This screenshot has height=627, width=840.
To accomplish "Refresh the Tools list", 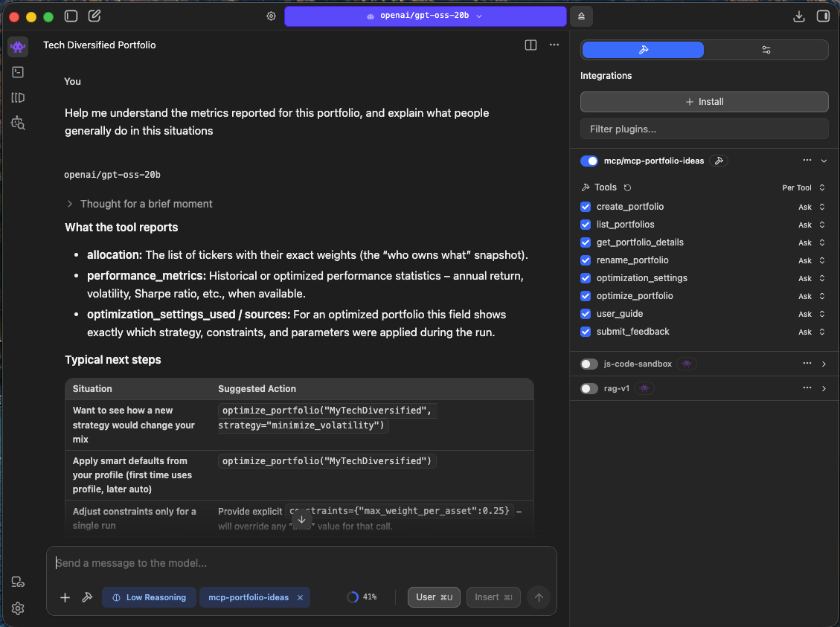I will pos(627,187).
